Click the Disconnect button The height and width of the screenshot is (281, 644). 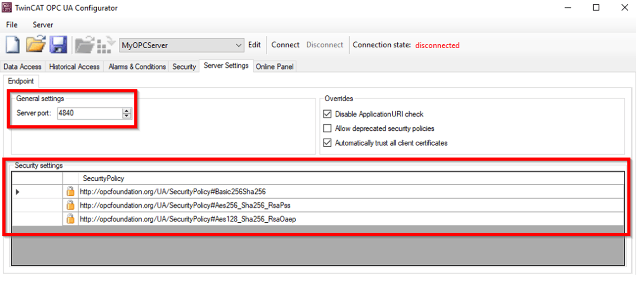[325, 45]
